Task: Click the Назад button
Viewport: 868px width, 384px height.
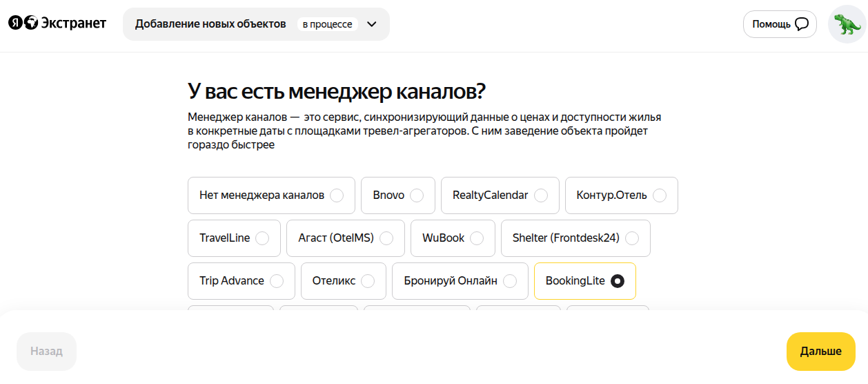Action: click(46, 351)
